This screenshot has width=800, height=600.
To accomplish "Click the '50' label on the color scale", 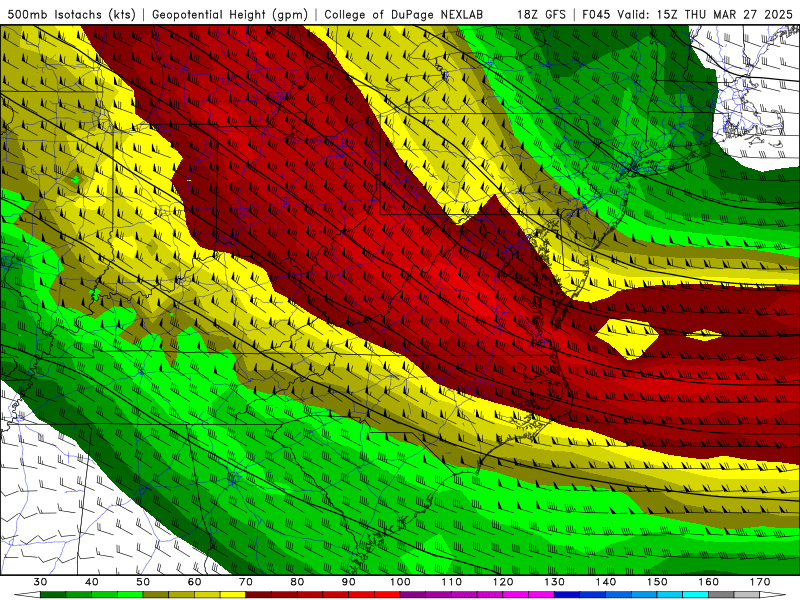I will point(143,582).
